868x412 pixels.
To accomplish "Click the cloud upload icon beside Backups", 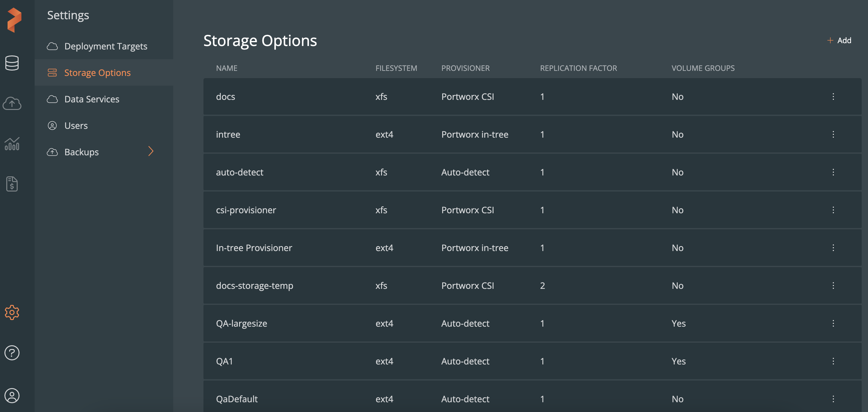I will [x=52, y=152].
